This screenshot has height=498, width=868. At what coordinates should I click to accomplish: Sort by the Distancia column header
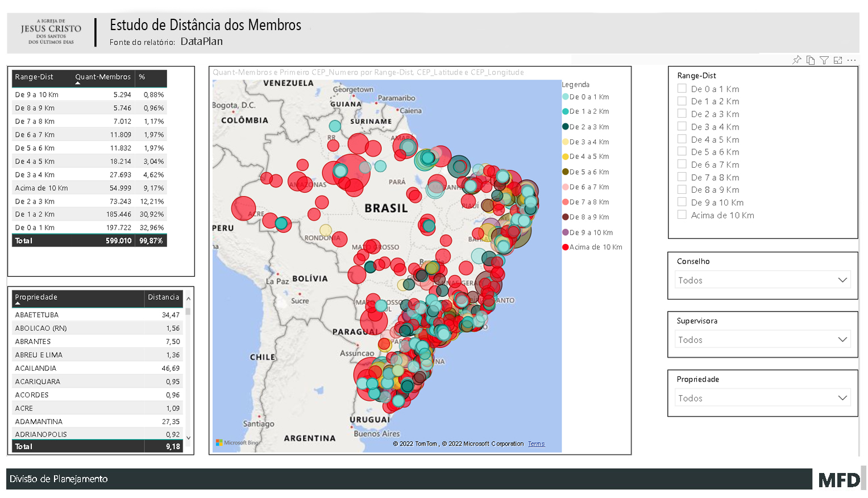163,297
